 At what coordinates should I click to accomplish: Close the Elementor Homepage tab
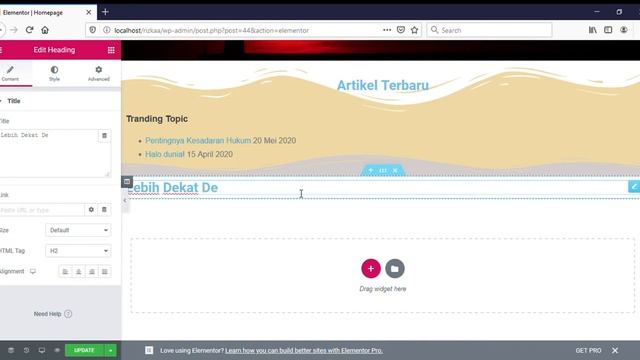coord(89,13)
